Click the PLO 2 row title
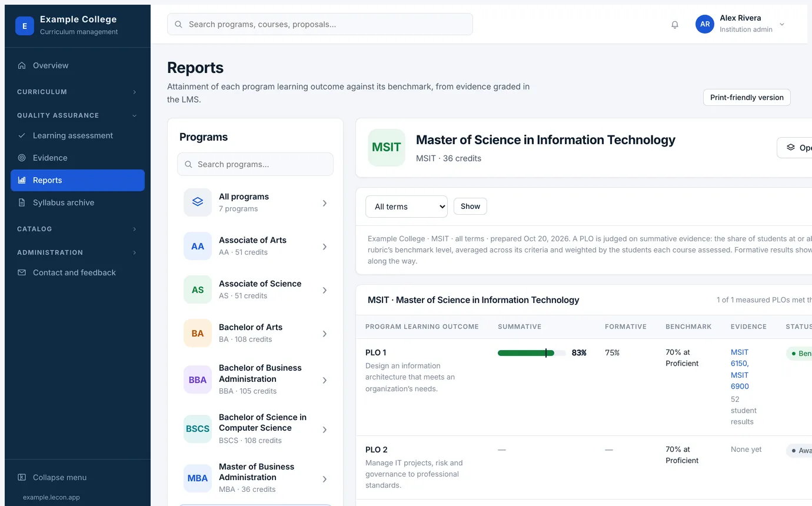 [x=377, y=450]
